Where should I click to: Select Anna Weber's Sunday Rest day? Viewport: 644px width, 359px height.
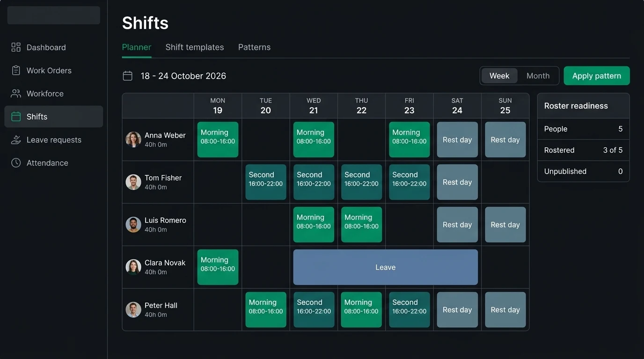click(x=505, y=139)
